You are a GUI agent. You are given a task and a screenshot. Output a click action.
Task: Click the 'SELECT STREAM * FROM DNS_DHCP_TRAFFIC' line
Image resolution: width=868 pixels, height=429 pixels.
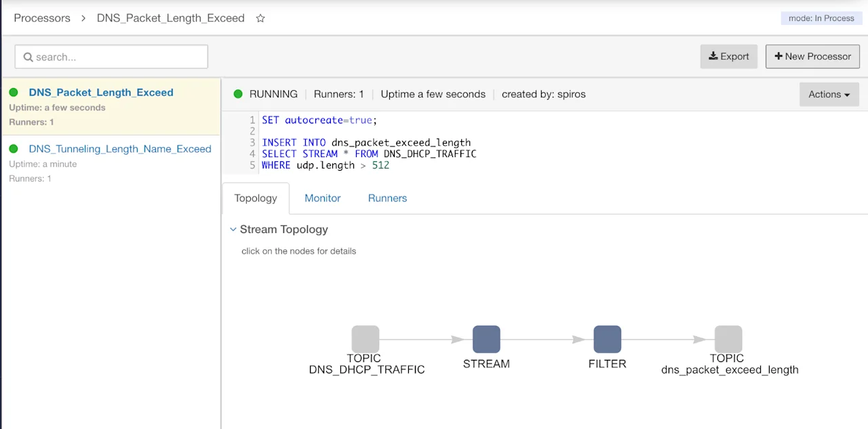(x=369, y=154)
